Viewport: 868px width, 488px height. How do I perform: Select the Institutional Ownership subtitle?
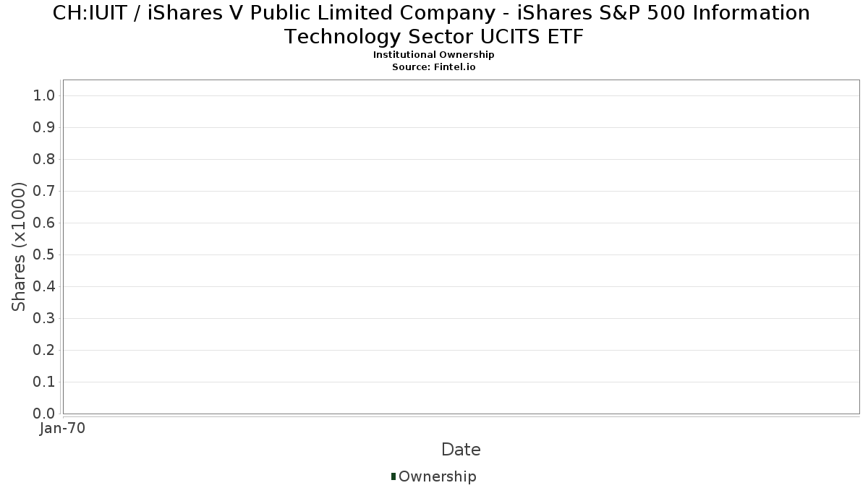(x=433, y=55)
